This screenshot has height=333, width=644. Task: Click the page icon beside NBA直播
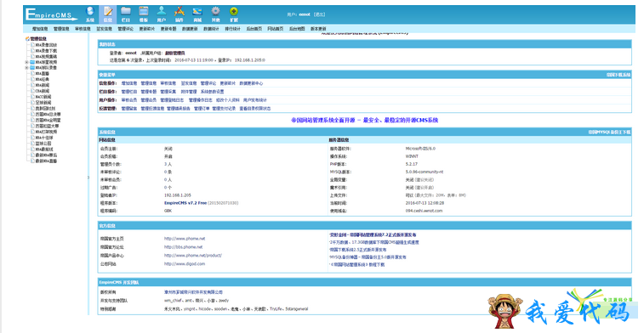point(33,73)
